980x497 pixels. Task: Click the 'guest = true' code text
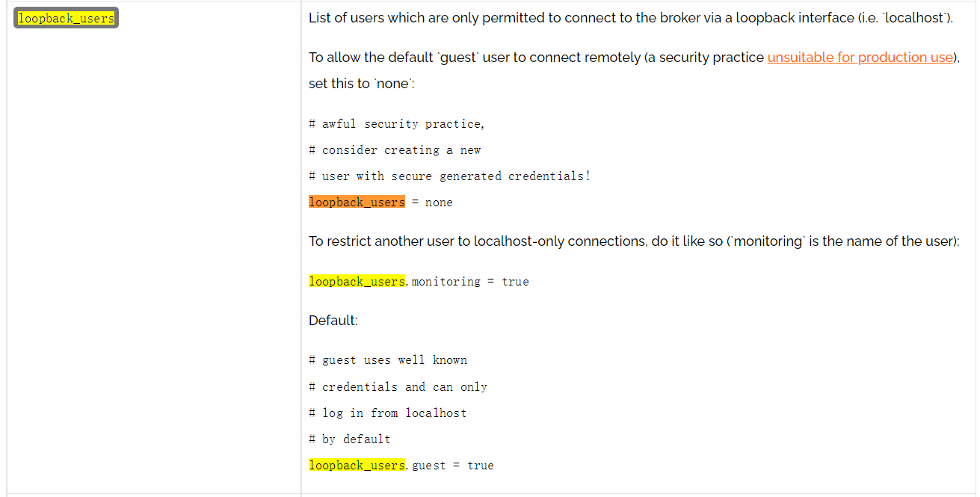pyautogui.click(x=453, y=466)
